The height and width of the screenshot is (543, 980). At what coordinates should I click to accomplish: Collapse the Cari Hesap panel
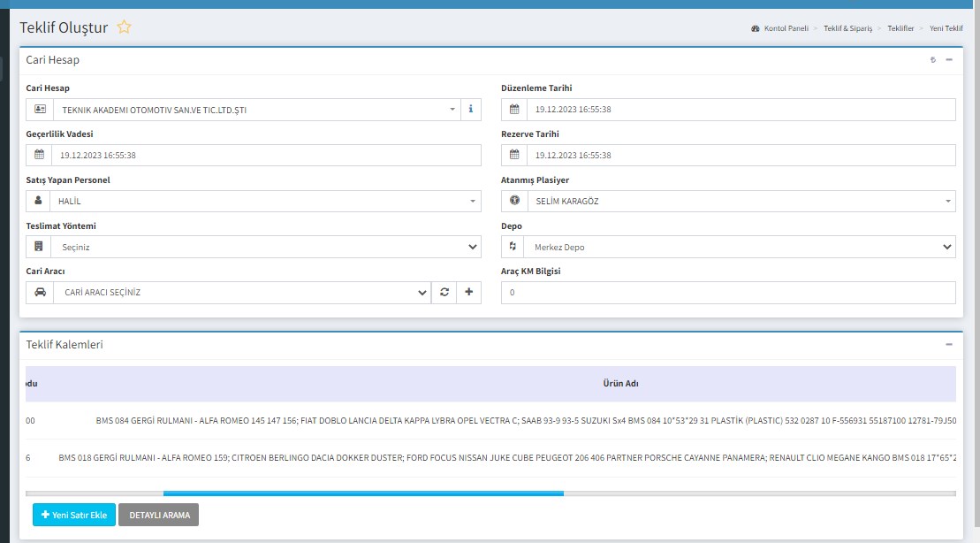click(x=949, y=60)
